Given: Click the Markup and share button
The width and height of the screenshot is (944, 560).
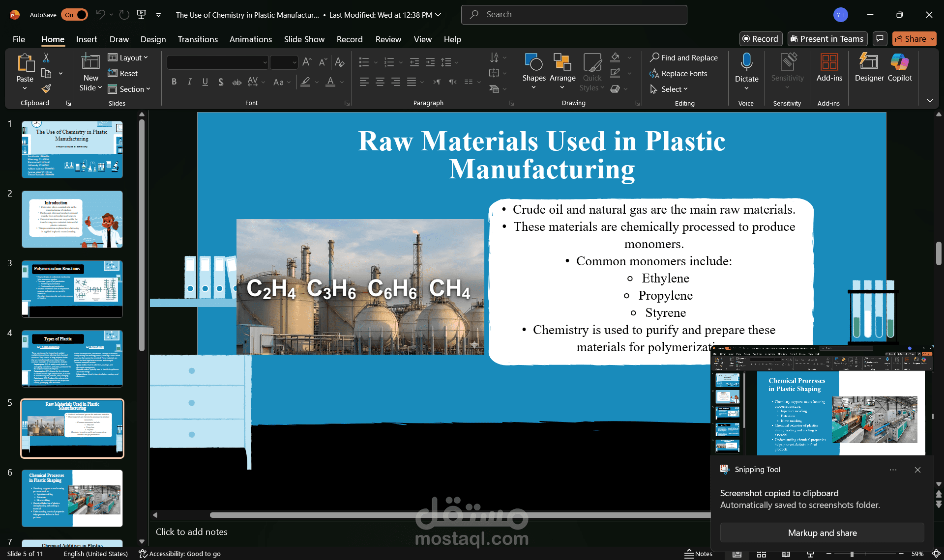Looking at the screenshot, I should coord(822,533).
